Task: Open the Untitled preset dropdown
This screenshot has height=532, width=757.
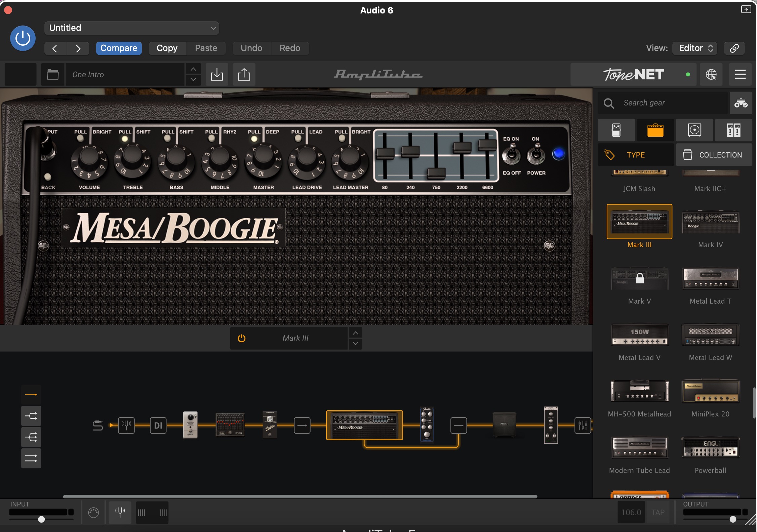Action: (x=131, y=28)
